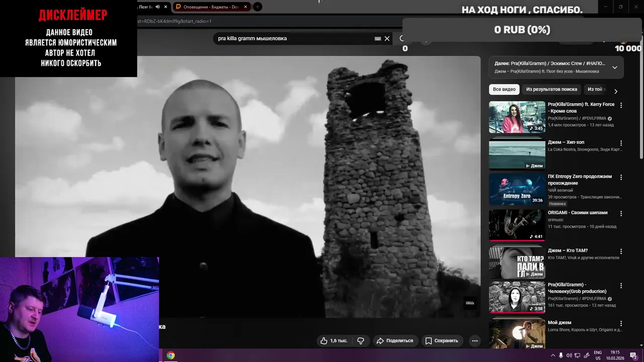Open options menu for Человеку(Grob producrion) video
Screen dimensions: 644x362
[x=621, y=286]
